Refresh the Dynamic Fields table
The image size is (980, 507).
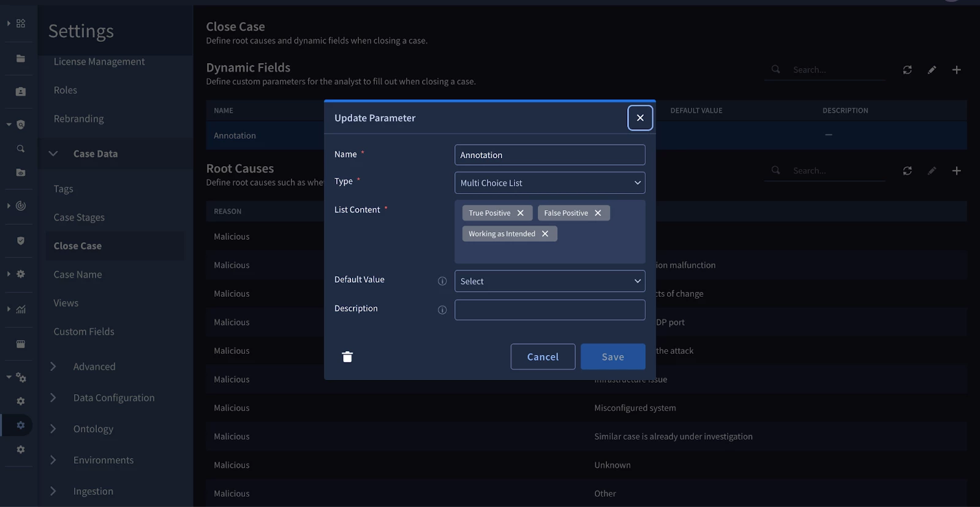907,70
